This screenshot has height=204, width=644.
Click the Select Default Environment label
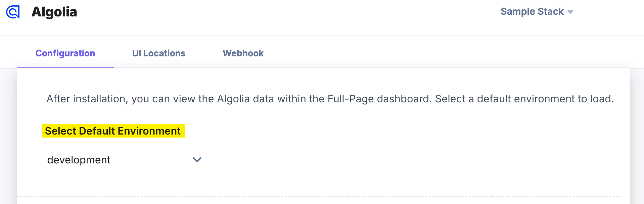click(112, 131)
